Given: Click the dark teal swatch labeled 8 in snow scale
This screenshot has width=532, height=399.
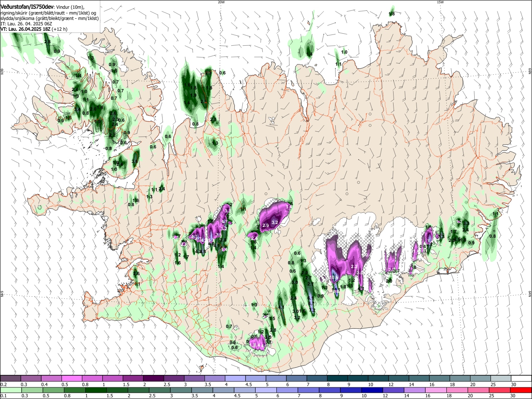Looking at the screenshot, I should coord(337,378).
